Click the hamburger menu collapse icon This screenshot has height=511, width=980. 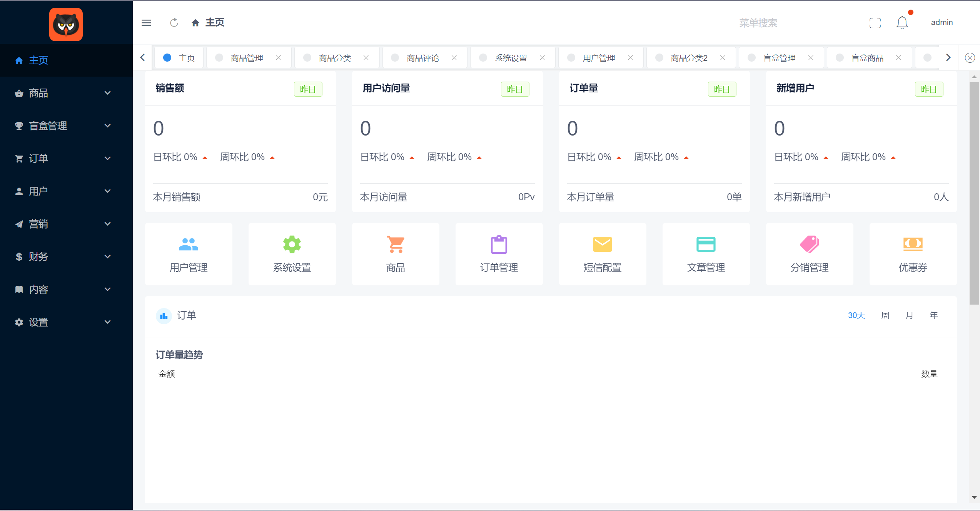coord(146,23)
